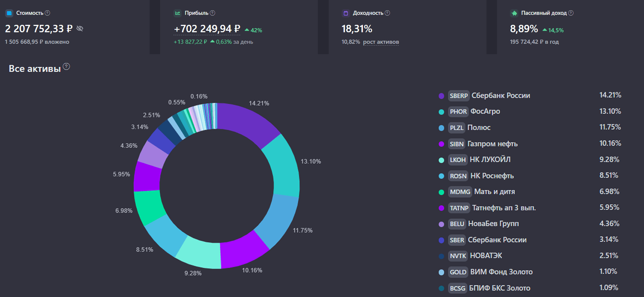Click the +702 249,94 ₽ profit value
The image size is (644, 297).
(207, 29)
